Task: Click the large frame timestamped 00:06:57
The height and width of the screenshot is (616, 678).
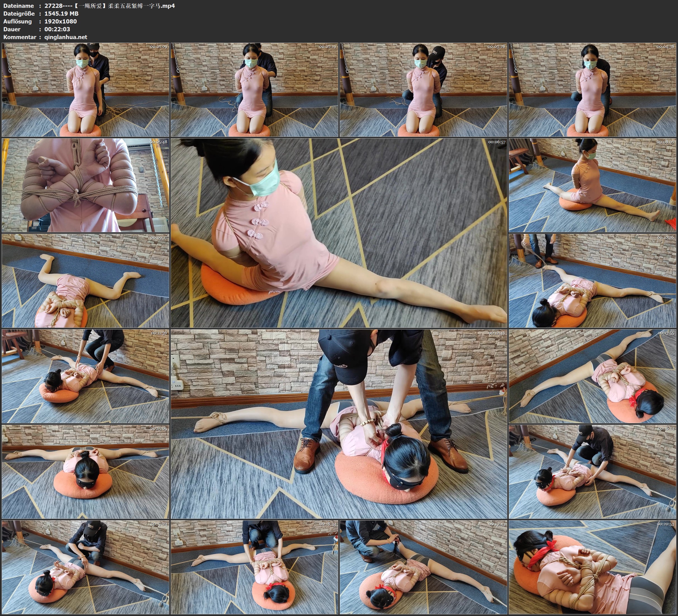Action: pyautogui.click(x=339, y=233)
